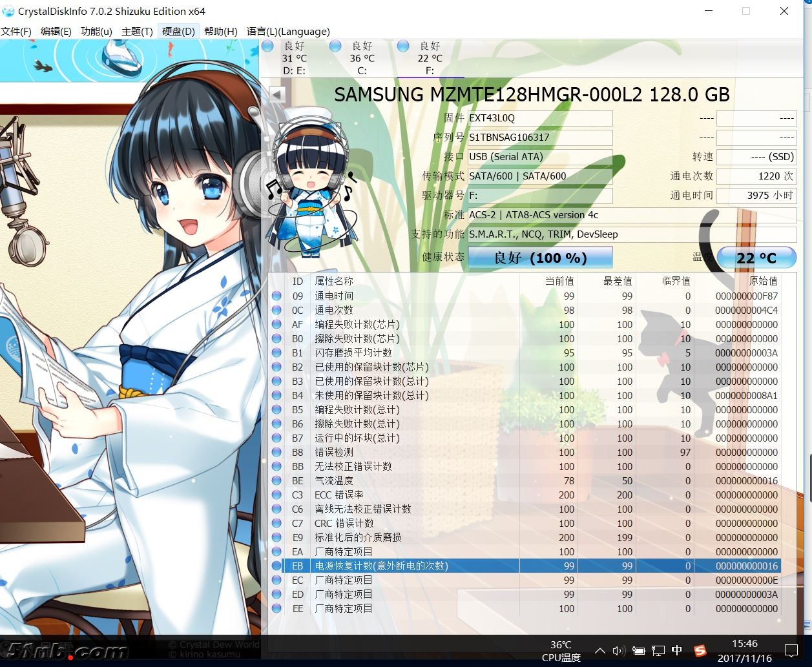Click status icon of row EB 电源恢复计数

(277, 566)
